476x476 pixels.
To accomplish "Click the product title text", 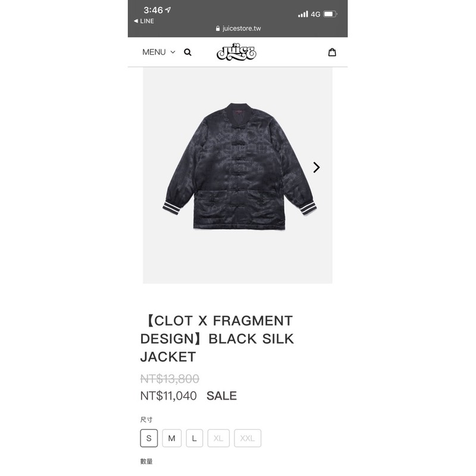I will (x=217, y=339).
